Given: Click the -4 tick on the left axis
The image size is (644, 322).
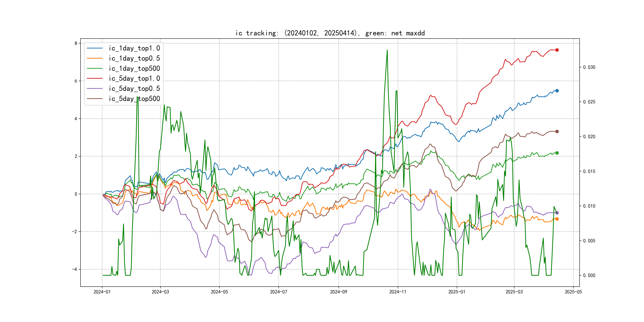Looking at the screenshot, I should (75, 269).
